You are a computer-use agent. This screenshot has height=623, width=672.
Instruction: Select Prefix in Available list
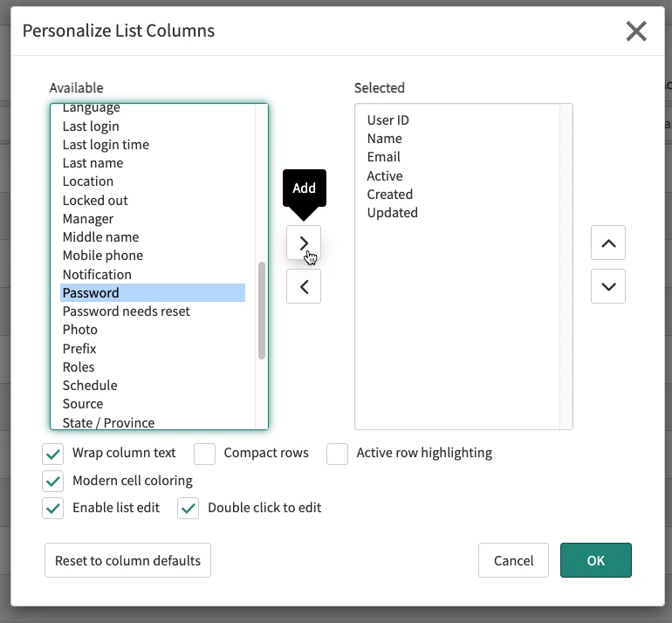[153, 348]
